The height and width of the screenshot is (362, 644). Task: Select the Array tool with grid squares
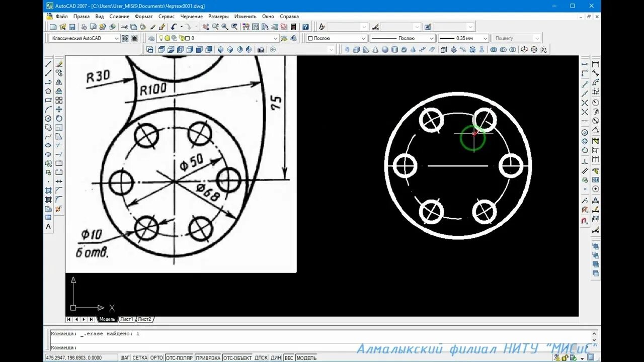[59, 100]
